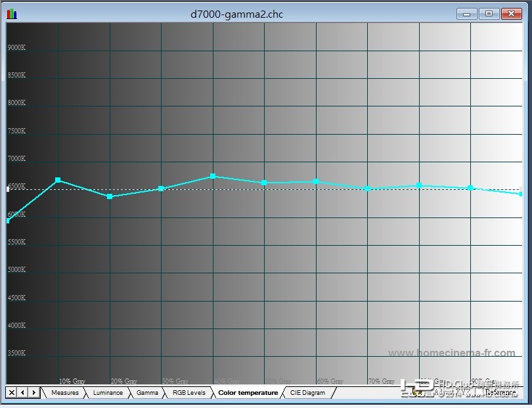Click the 30% Gray axis label
532x408 pixels.
175,381
